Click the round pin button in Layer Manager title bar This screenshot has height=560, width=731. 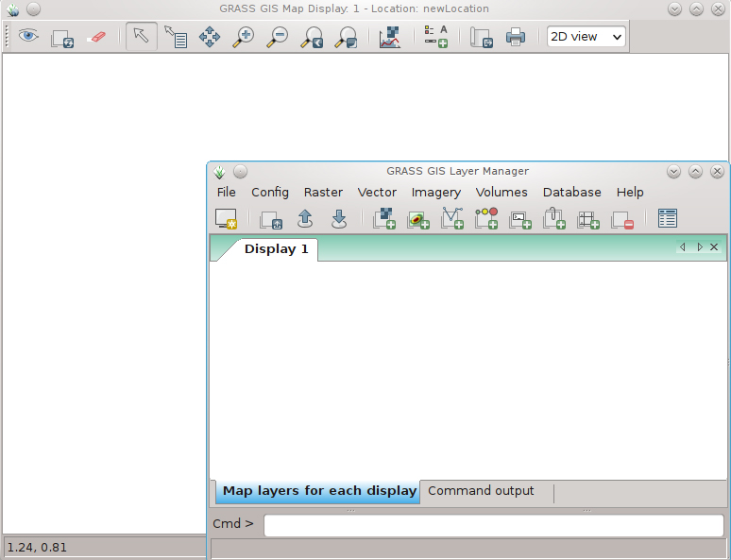coord(240,172)
